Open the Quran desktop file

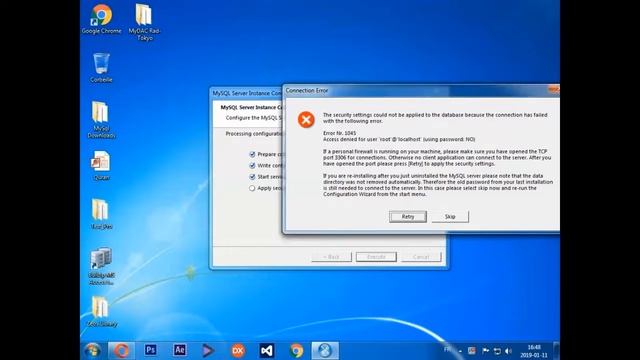(x=101, y=166)
